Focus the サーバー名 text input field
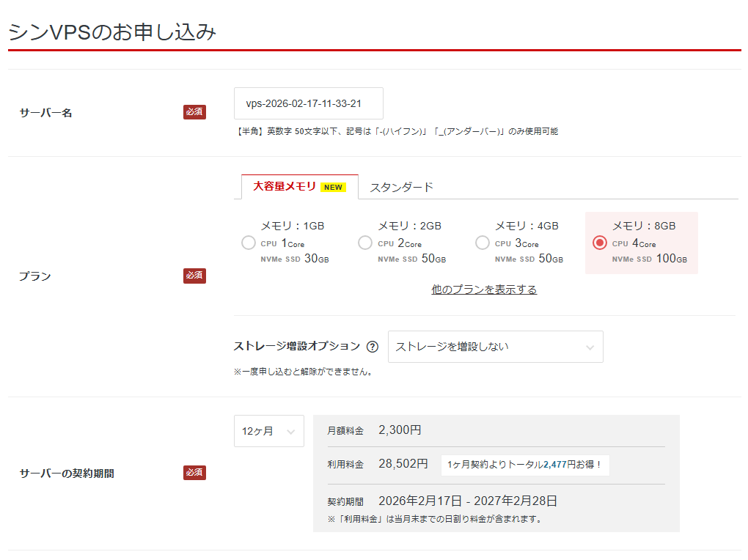The image size is (748, 560). [x=308, y=103]
